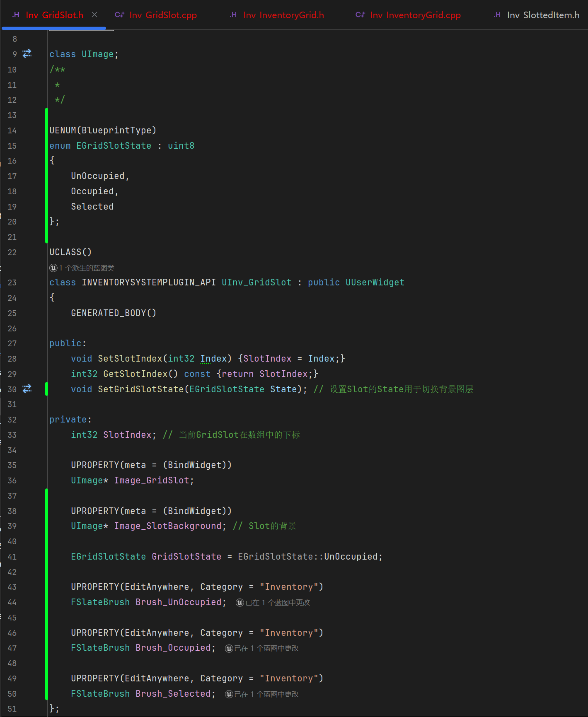Open the blueprint change hint after Brush_Occupied

266,648
